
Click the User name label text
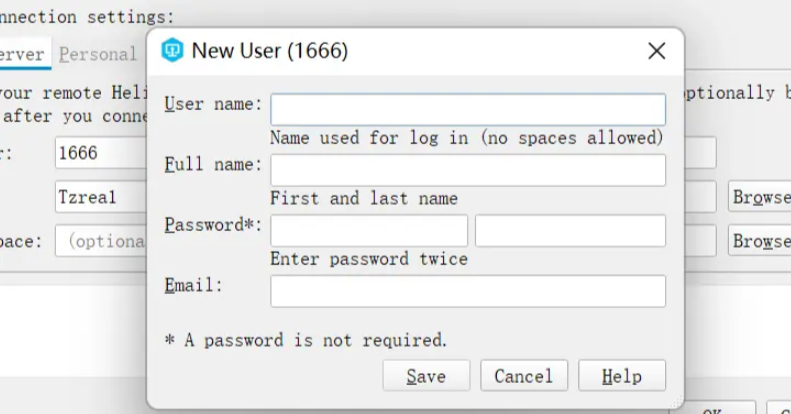point(213,104)
